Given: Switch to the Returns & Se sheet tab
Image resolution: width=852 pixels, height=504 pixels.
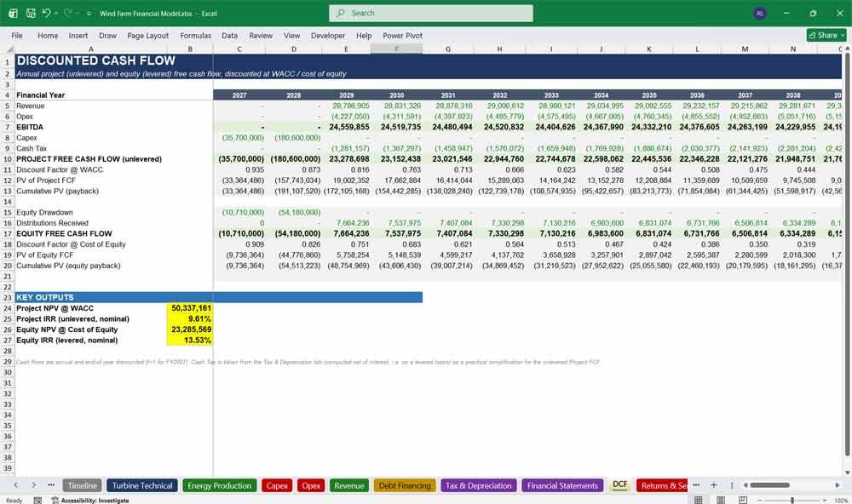Looking at the screenshot, I should point(662,485).
